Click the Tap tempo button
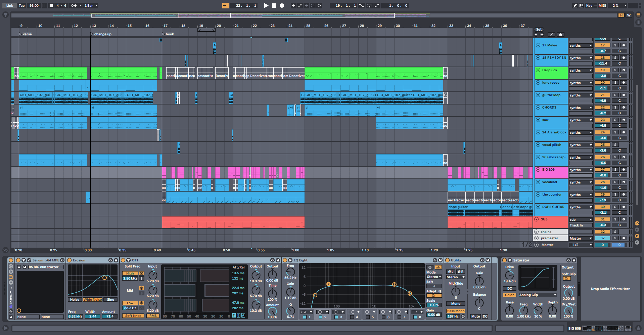644x335 pixels. pyautogui.click(x=21, y=5)
